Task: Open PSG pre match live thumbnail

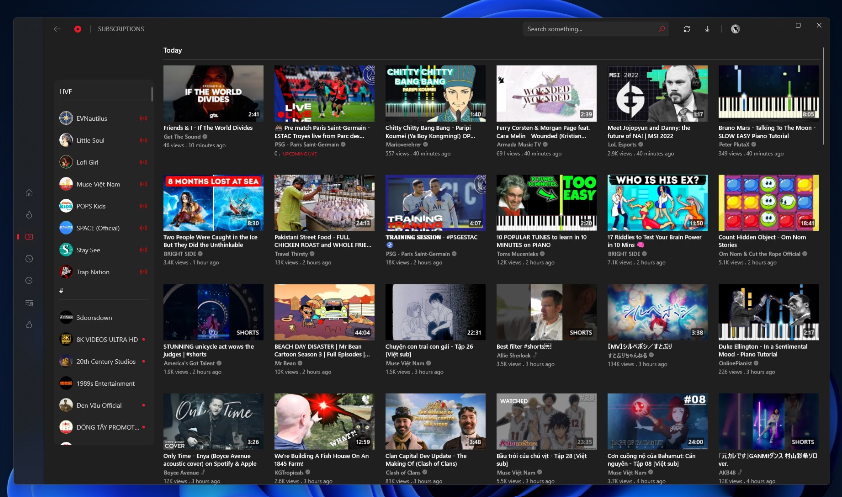Action: pyautogui.click(x=324, y=93)
